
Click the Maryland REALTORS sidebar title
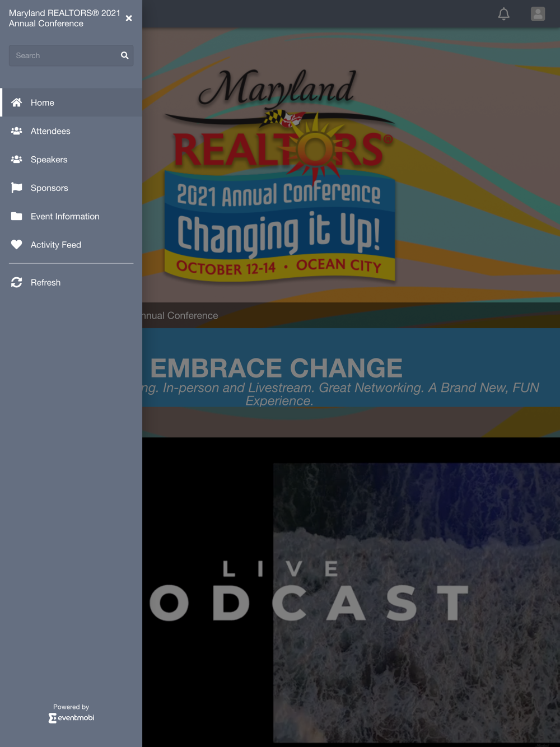64,18
